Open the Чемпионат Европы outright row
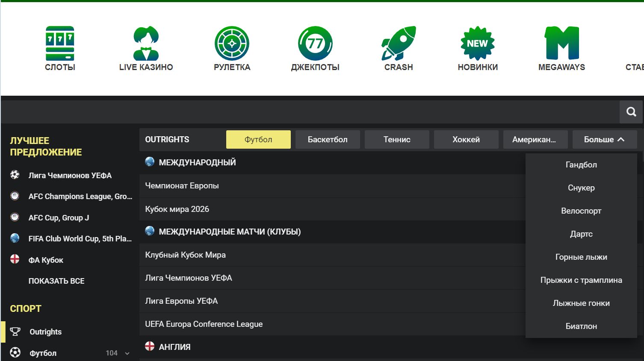The height and width of the screenshot is (361, 644). 332,186
